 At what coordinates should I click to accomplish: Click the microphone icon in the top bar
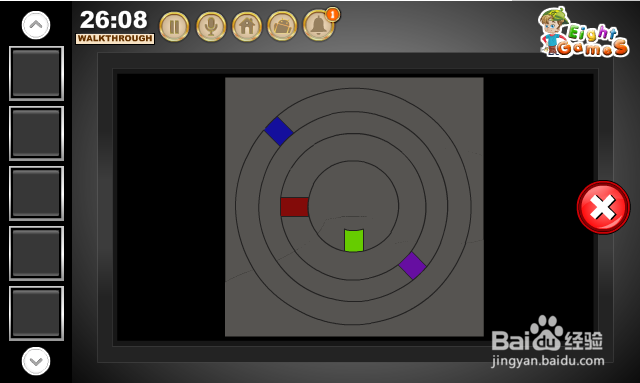click(211, 27)
